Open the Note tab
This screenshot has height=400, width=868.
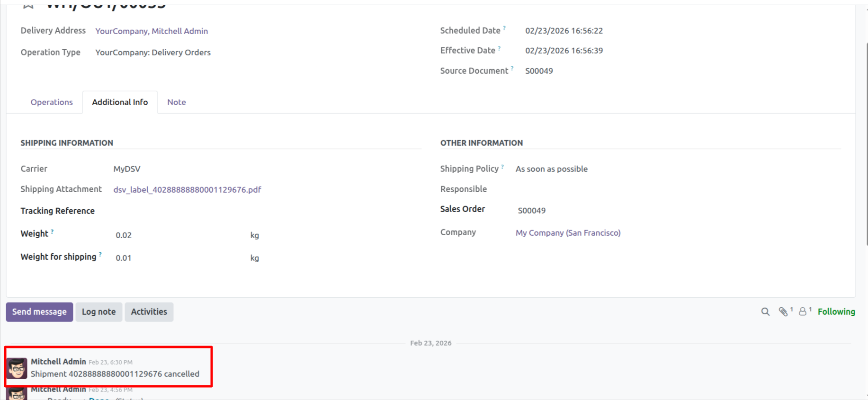coord(176,102)
